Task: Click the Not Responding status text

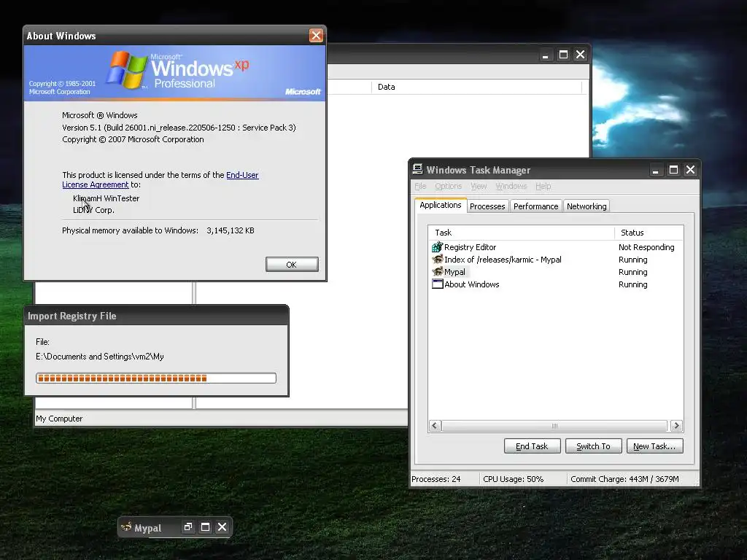Action: coord(646,247)
